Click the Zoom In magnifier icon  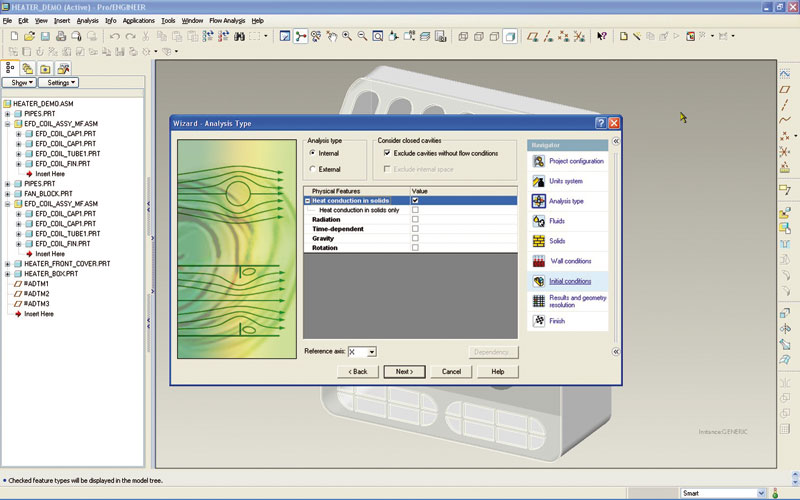click(347, 36)
